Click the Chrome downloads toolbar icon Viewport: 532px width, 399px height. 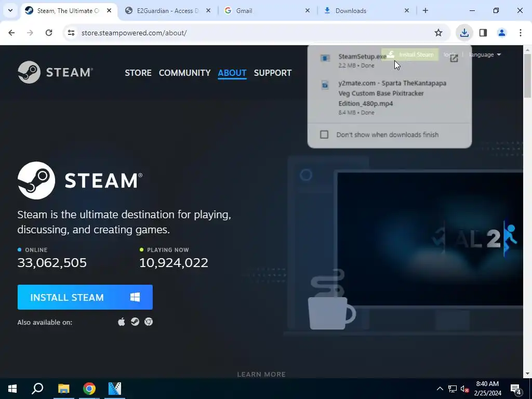click(x=464, y=33)
